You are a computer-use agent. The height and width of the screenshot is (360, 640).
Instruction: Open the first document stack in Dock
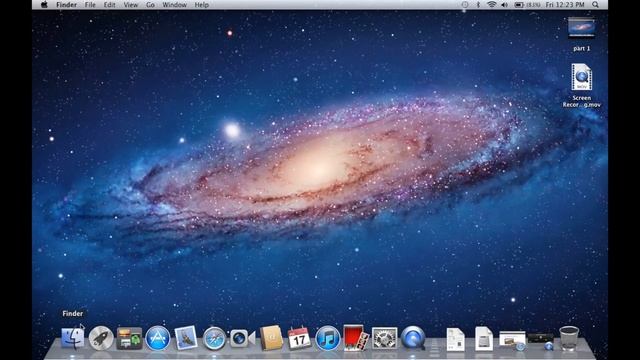pos(455,339)
